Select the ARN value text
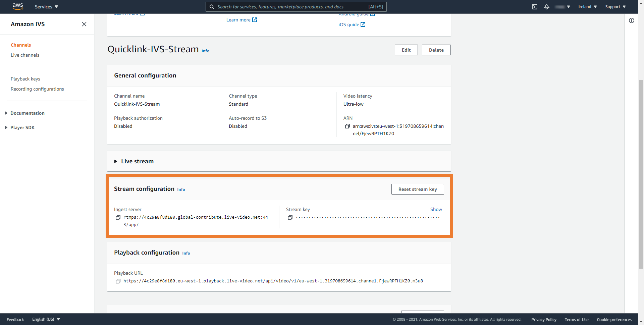The width and height of the screenshot is (644, 325). tap(398, 130)
